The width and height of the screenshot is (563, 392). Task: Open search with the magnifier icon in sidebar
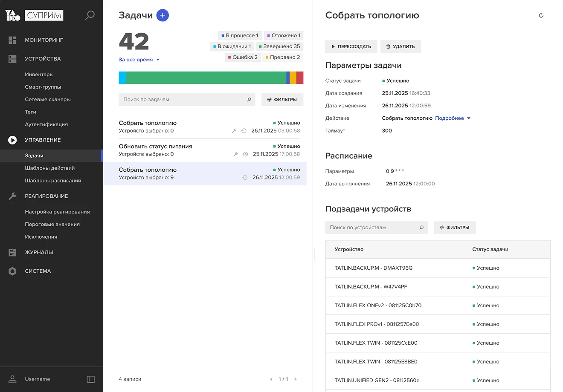click(90, 15)
